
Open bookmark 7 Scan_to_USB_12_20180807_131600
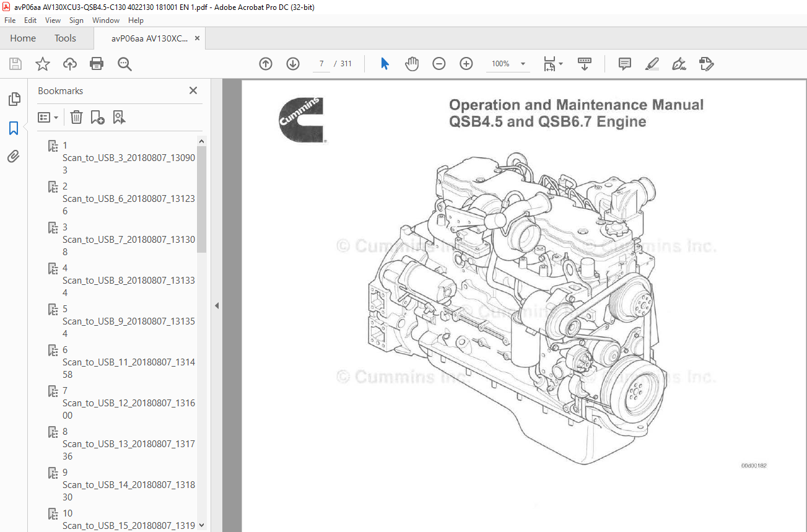pyautogui.click(x=128, y=403)
